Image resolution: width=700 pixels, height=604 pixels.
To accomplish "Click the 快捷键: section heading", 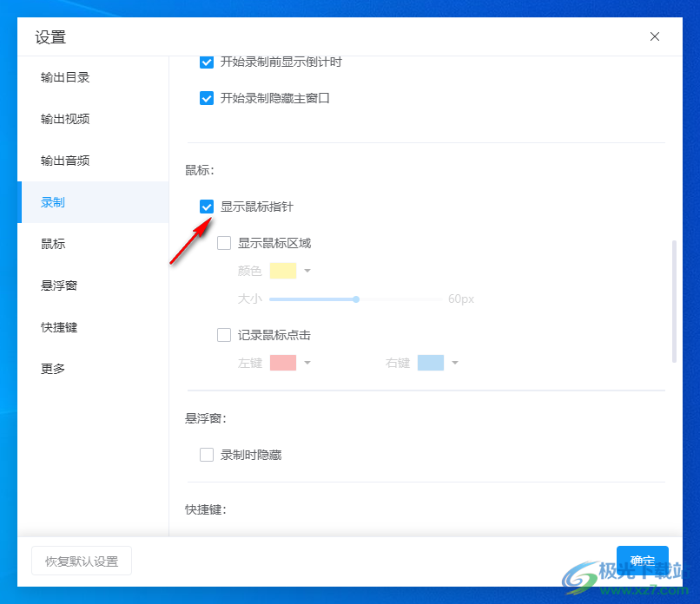I will click(x=206, y=509).
